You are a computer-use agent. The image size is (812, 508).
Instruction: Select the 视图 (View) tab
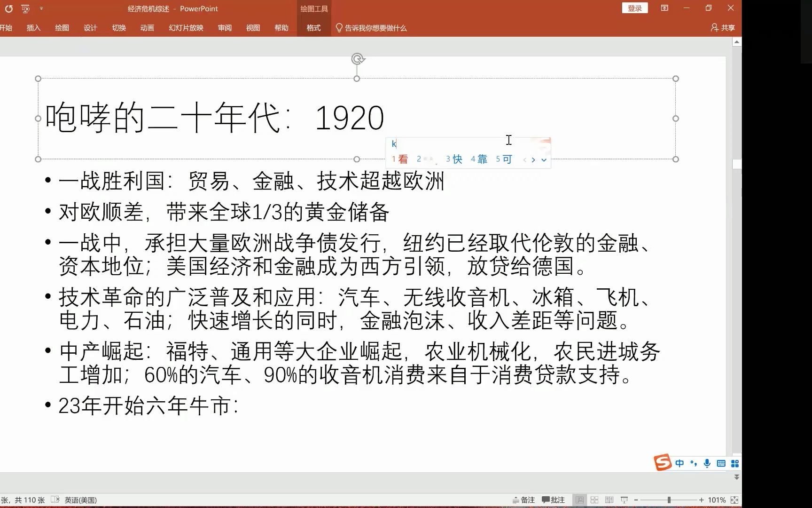pos(253,28)
